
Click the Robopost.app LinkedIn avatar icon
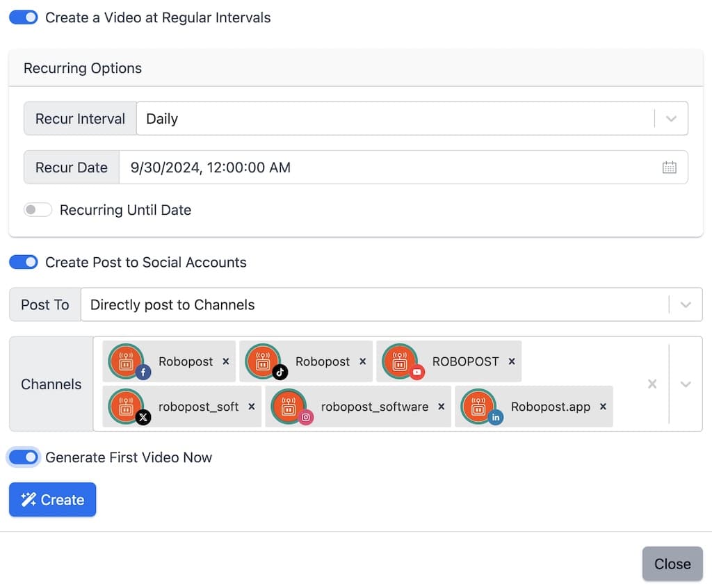coord(478,407)
